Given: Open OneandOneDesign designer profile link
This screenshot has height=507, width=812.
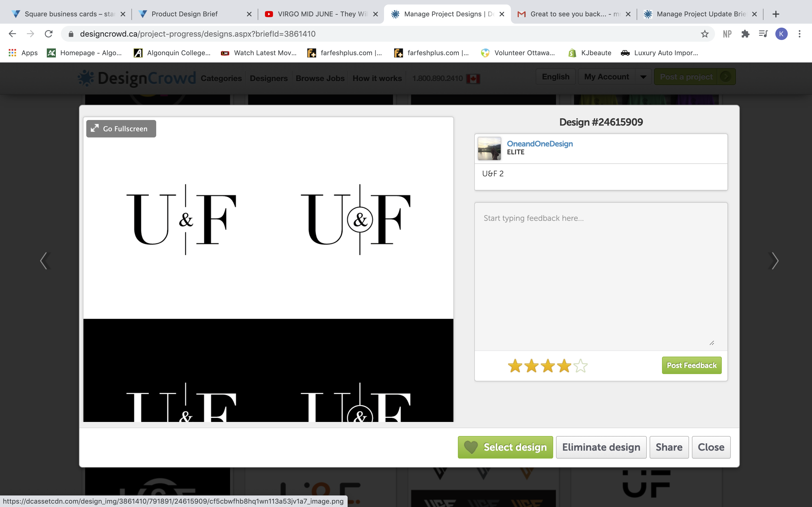Looking at the screenshot, I should click(540, 144).
